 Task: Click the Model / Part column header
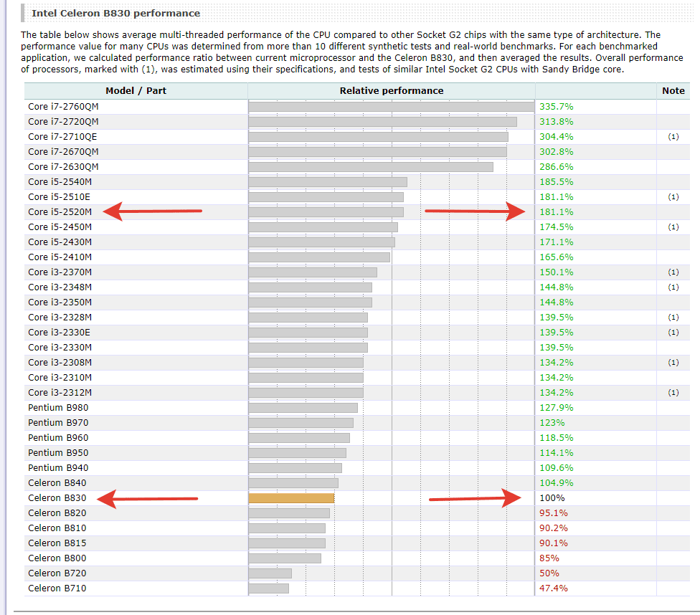coord(136,90)
